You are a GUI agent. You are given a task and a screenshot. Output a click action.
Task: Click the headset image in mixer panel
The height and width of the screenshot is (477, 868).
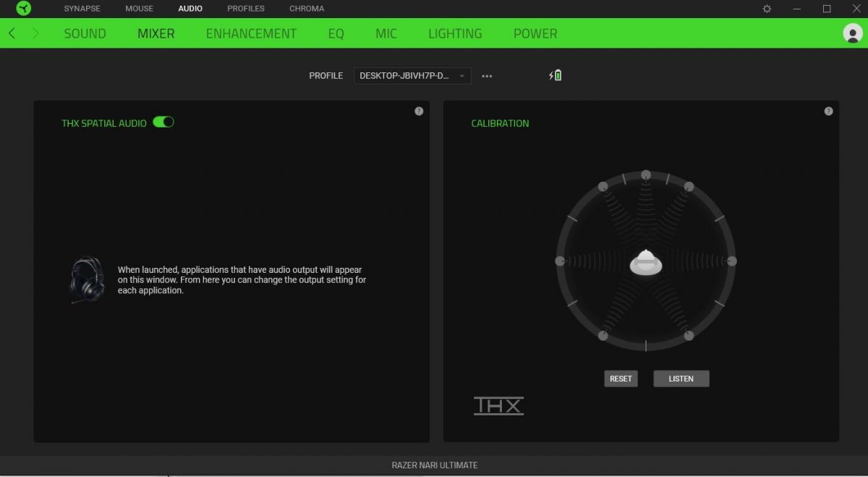click(x=87, y=280)
